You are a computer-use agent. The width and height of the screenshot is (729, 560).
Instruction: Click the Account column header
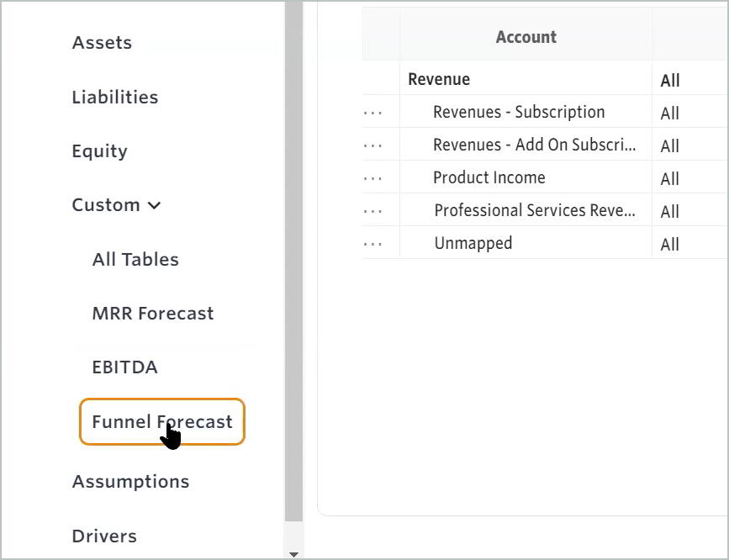tap(526, 37)
